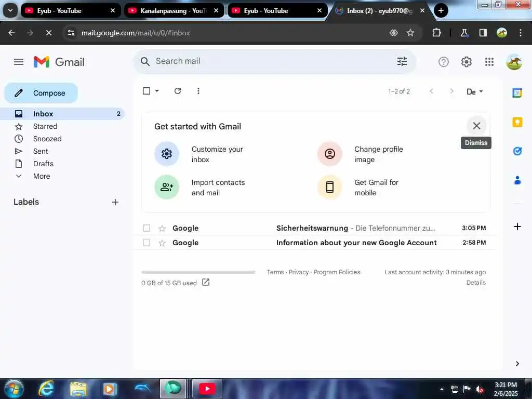Switch to the first Eyub - YouTube tab

click(x=71, y=10)
